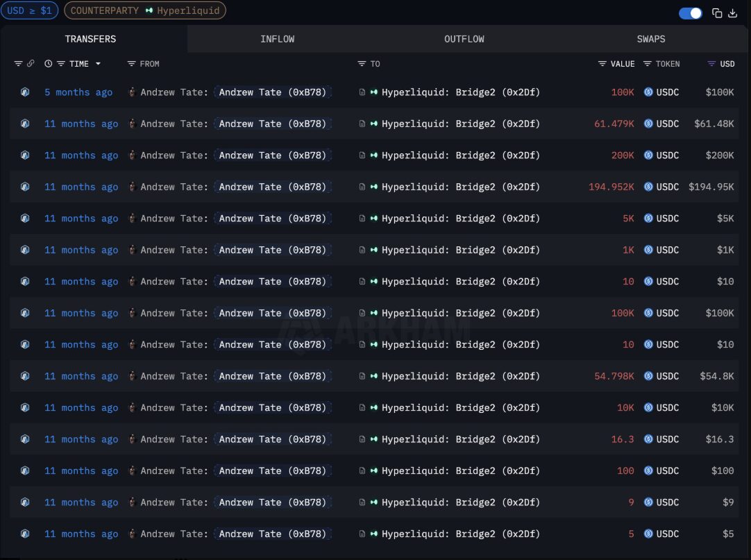This screenshot has width=751, height=560.
Task: Click the TOKEN column filter icon
Action: click(x=648, y=64)
